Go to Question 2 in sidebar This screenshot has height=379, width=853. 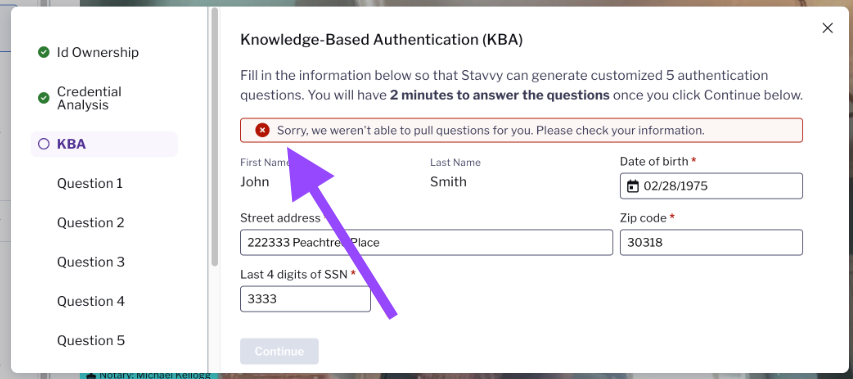pos(90,222)
